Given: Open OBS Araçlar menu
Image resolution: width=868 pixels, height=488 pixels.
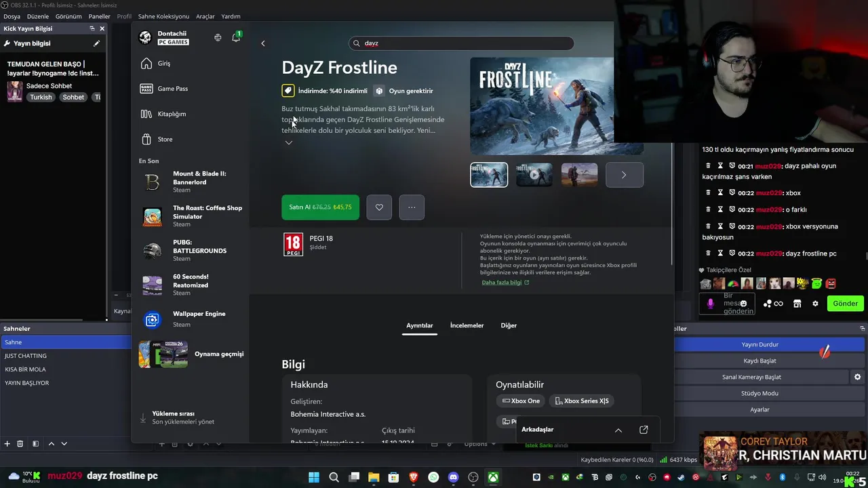Looking at the screenshot, I should [205, 16].
